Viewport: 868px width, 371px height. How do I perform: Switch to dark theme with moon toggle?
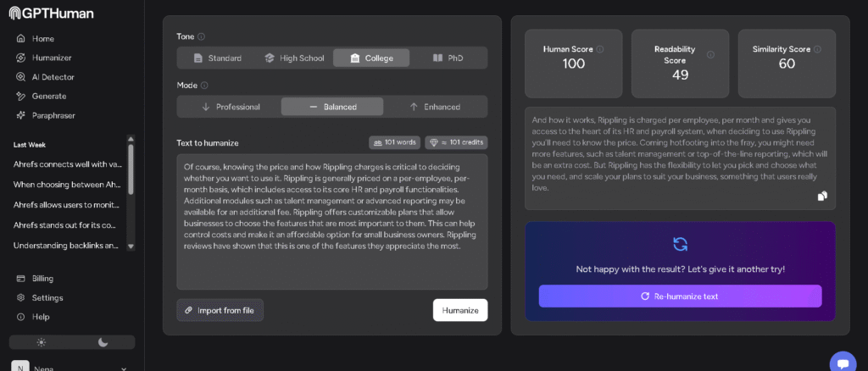103,342
